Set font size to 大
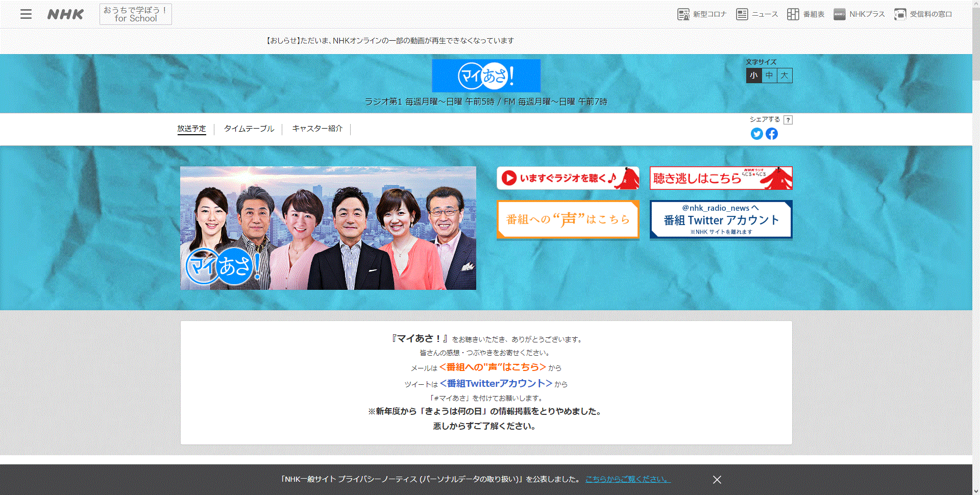 [785, 76]
